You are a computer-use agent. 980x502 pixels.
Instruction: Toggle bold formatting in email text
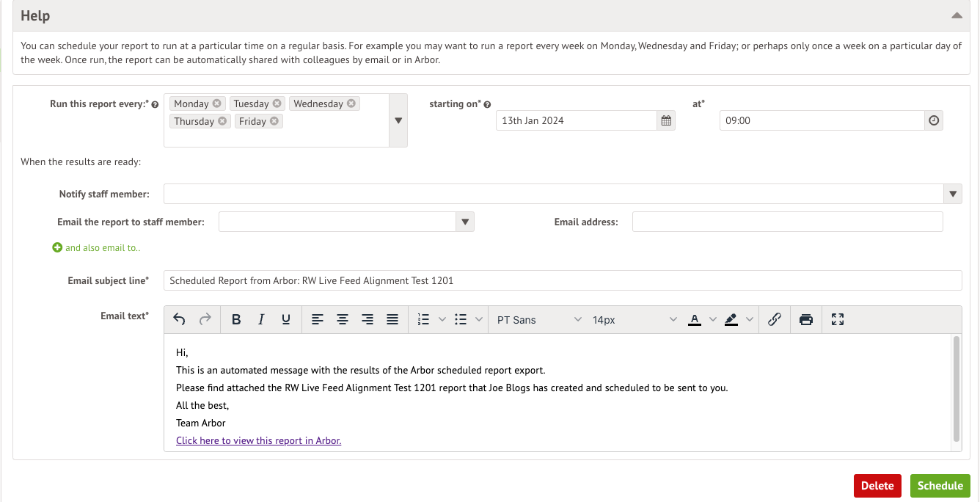[x=236, y=319]
